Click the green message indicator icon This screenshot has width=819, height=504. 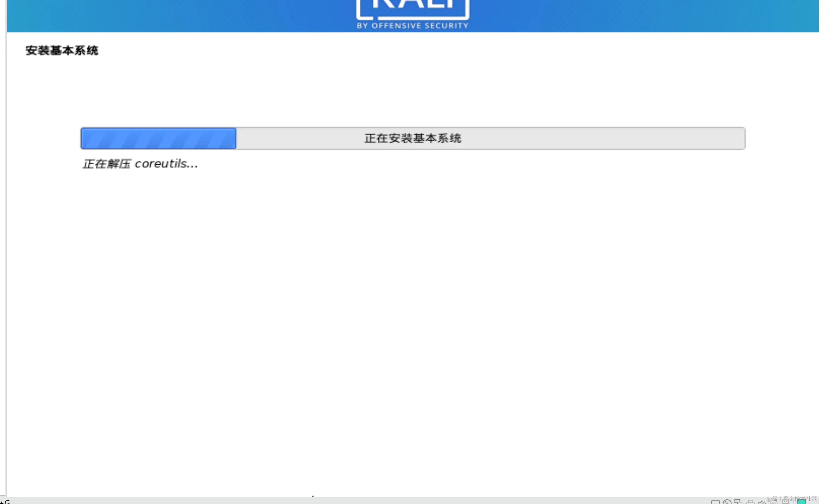pos(802,502)
